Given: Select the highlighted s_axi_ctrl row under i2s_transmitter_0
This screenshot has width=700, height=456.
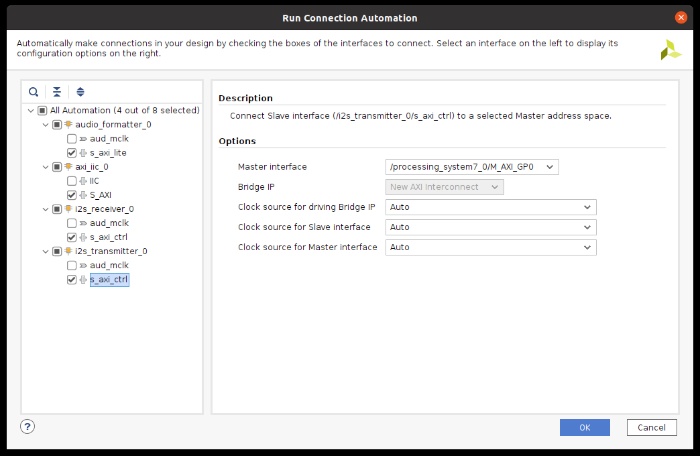Looking at the screenshot, I should pos(109,280).
